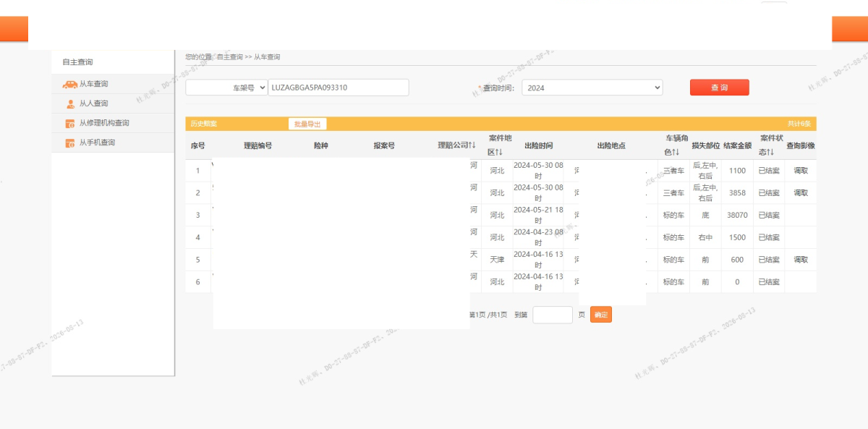Click 自主查询 in the breadcrumb path
The image size is (868, 429).
coord(230,56)
